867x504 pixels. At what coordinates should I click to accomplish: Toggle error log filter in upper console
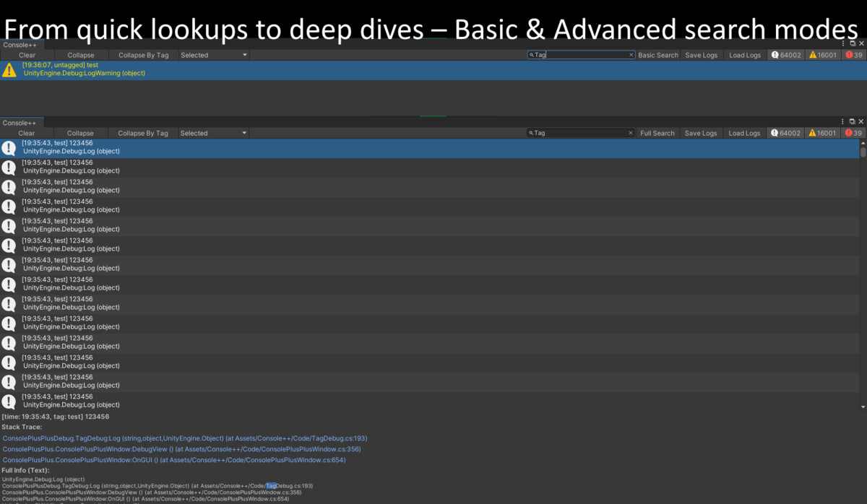coord(853,55)
